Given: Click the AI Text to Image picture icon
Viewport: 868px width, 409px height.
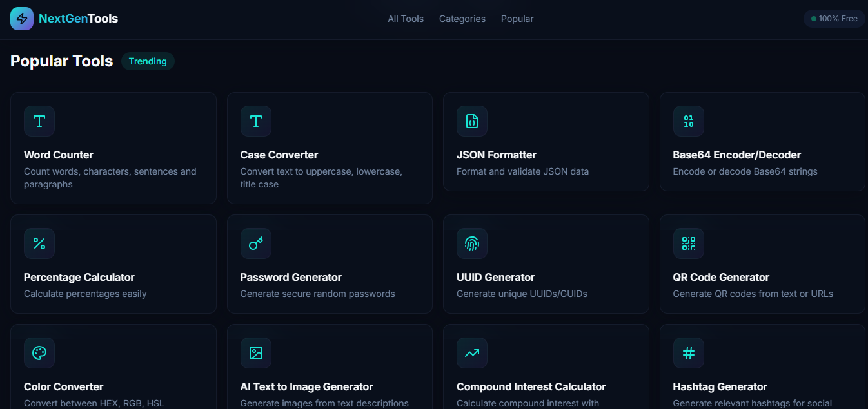Looking at the screenshot, I should tap(256, 353).
